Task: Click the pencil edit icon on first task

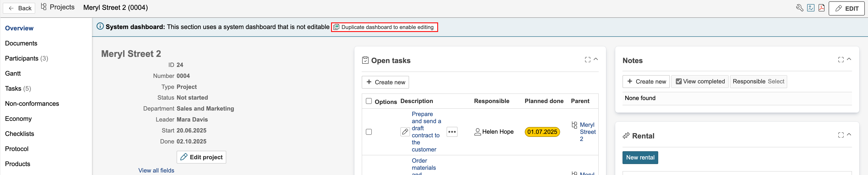Action: [x=405, y=132]
